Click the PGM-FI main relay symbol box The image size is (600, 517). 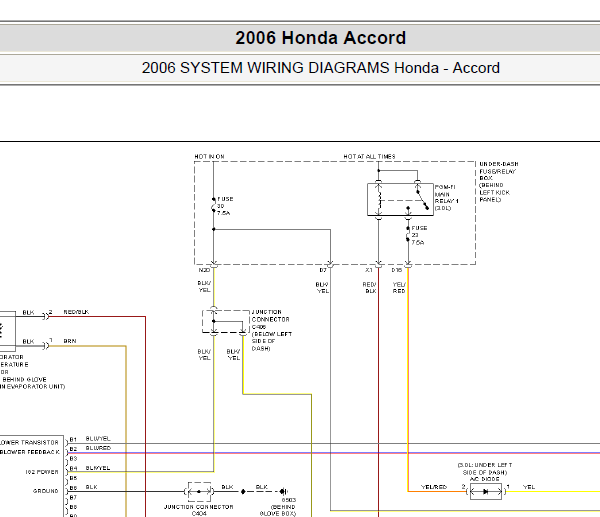pyautogui.click(x=400, y=199)
